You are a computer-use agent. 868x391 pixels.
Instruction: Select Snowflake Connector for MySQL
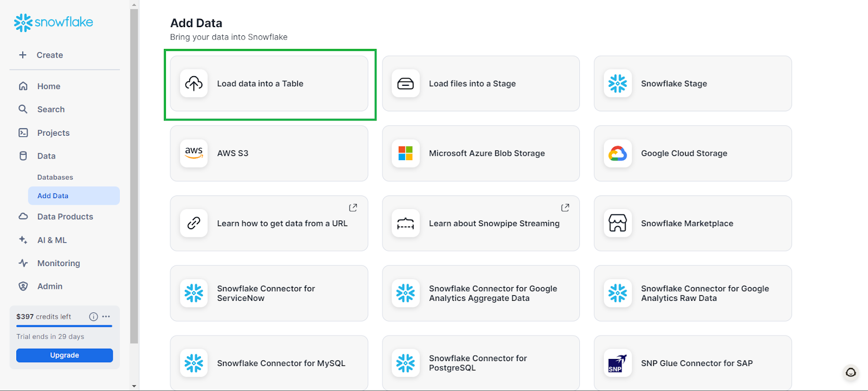point(269,363)
